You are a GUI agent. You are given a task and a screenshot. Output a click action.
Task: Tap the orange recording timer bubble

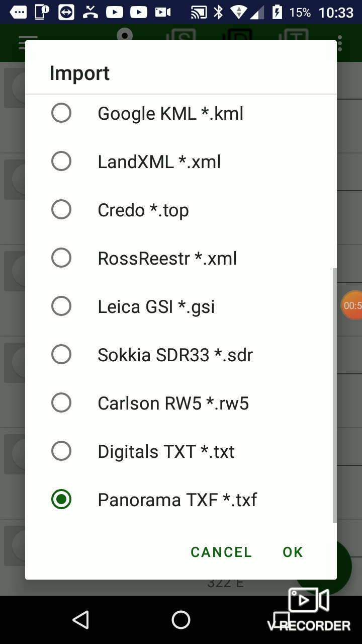(x=351, y=305)
